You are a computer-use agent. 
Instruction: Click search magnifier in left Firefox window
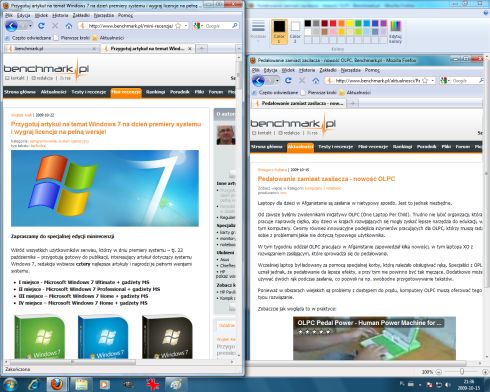coord(235,26)
